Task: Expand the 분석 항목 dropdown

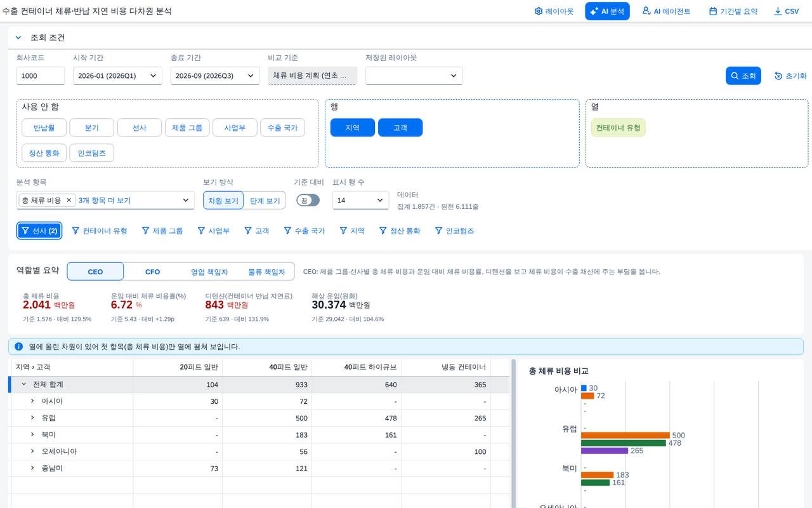Action: pyautogui.click(x=186, y=200)
